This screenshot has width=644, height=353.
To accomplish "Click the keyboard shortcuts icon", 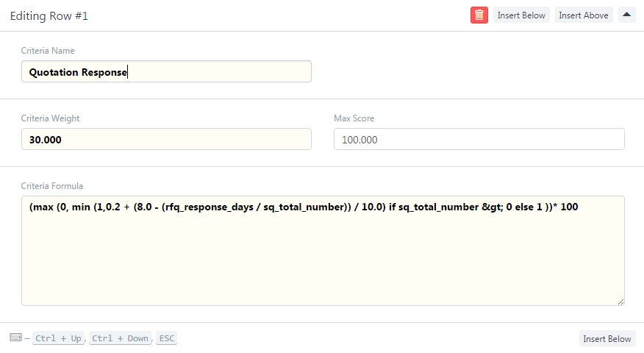I will click(15, 338).
